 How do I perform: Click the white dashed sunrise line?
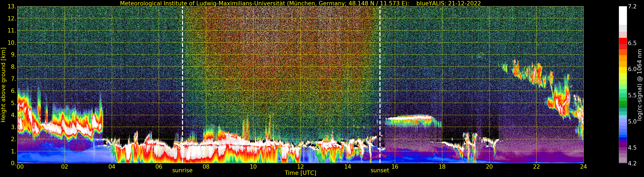click(x=182, y=85)
